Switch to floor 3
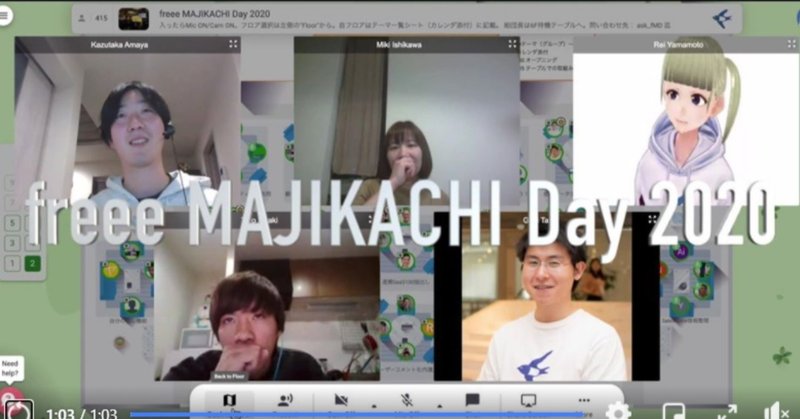This screenshot has height=419, width=800. coord(12,243)
